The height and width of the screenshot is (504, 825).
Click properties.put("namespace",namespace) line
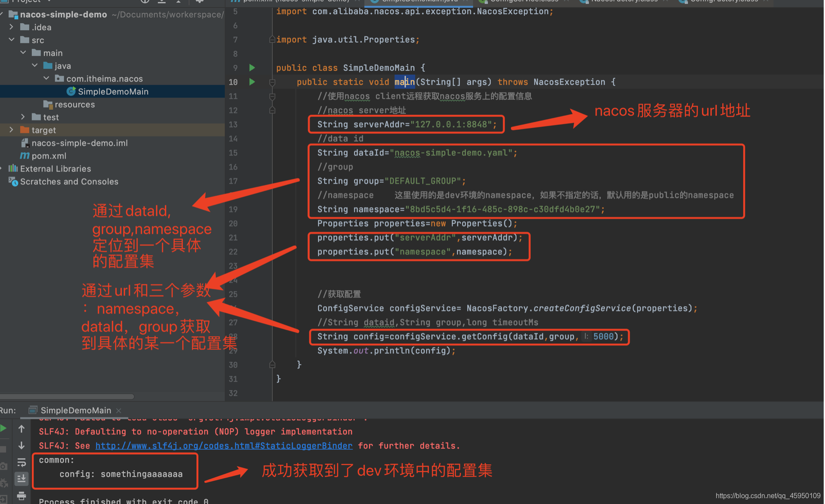coord(415,252)
